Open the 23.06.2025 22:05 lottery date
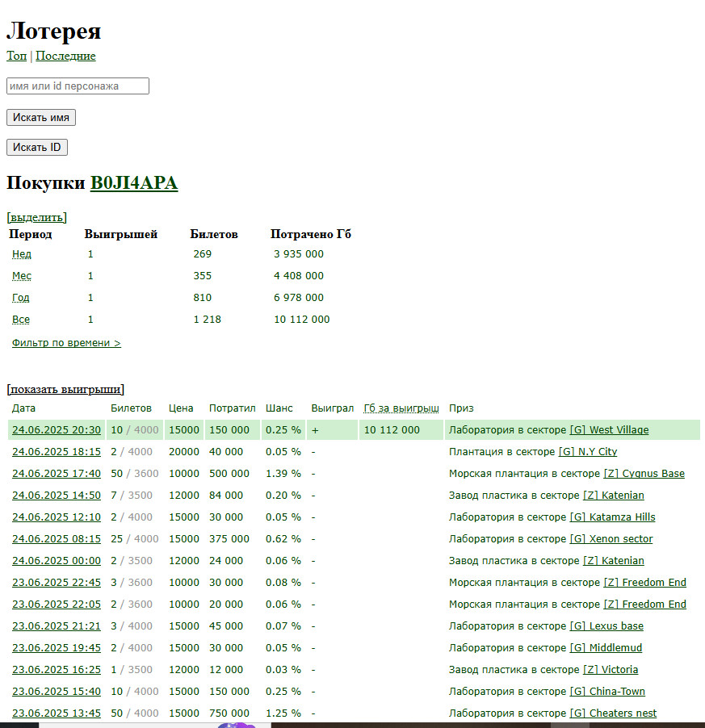 click(x=57, y=605)
